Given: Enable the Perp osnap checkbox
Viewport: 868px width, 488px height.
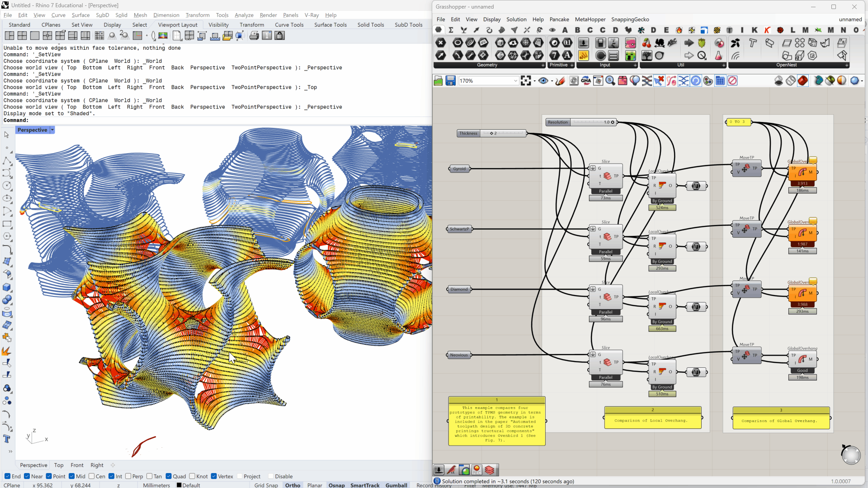Looking at the screenshot, I should (x=128, y=476).
